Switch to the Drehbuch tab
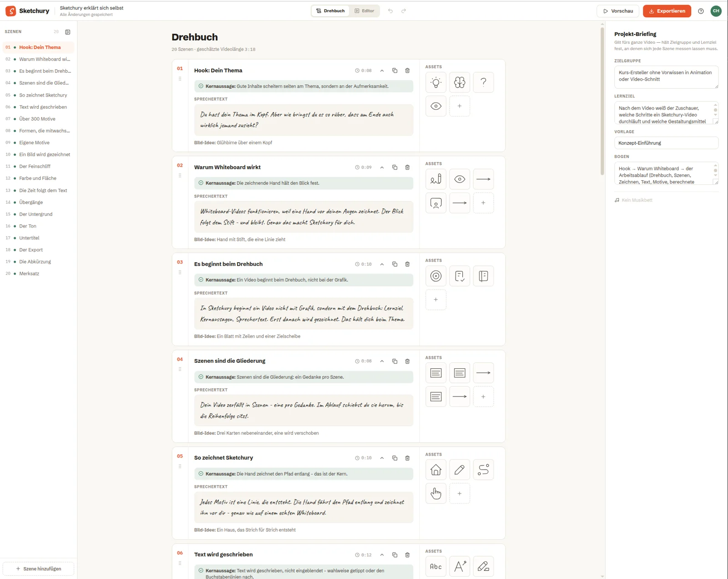 [x=330, y=11]
